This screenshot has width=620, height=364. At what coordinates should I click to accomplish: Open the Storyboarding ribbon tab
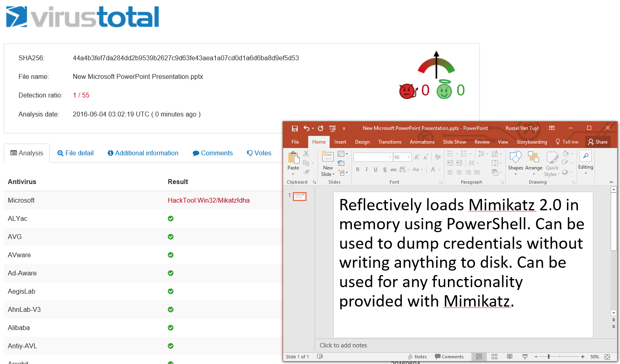pyautogui.click(x=532, y=142)
